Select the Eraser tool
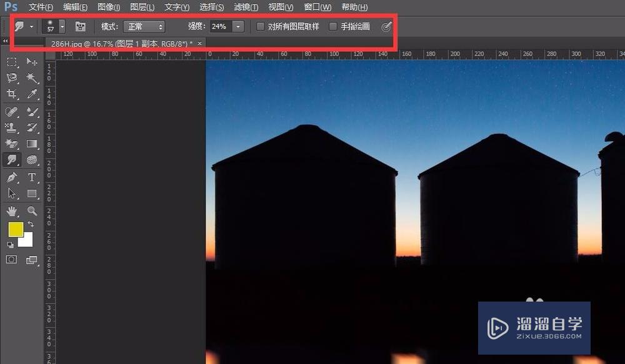Image resolution: width=625 pixels, height=364 pixels. click(12, 144)
